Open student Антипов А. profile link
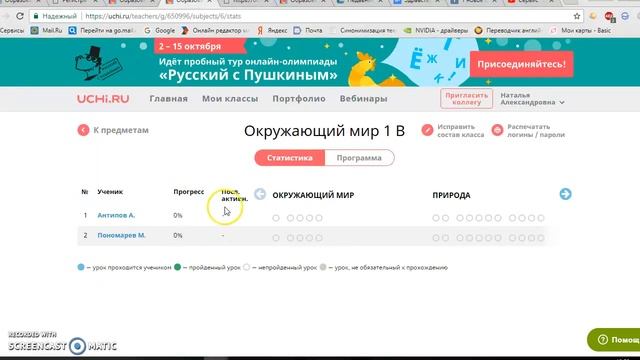640x360 pixels. (116, 215)
